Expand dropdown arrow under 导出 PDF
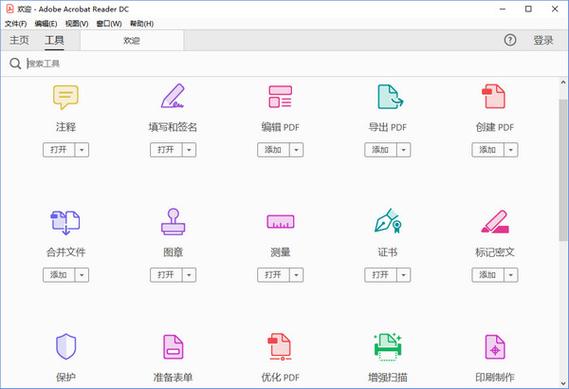This screenshot has width=569, height=389. point(404,150)
